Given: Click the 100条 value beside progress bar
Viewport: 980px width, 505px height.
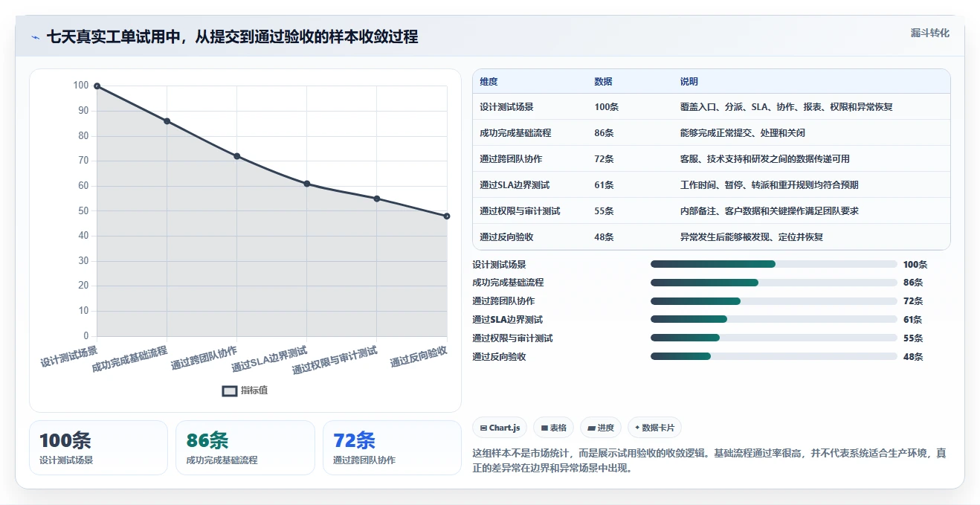Looking at the screenshot, I should (915, 264).
